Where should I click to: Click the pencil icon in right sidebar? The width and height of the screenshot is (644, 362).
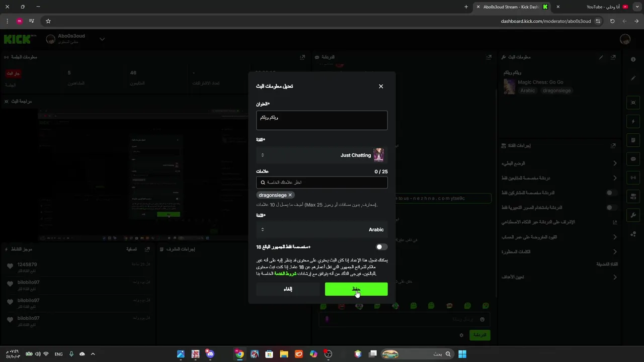coord(633,78)
